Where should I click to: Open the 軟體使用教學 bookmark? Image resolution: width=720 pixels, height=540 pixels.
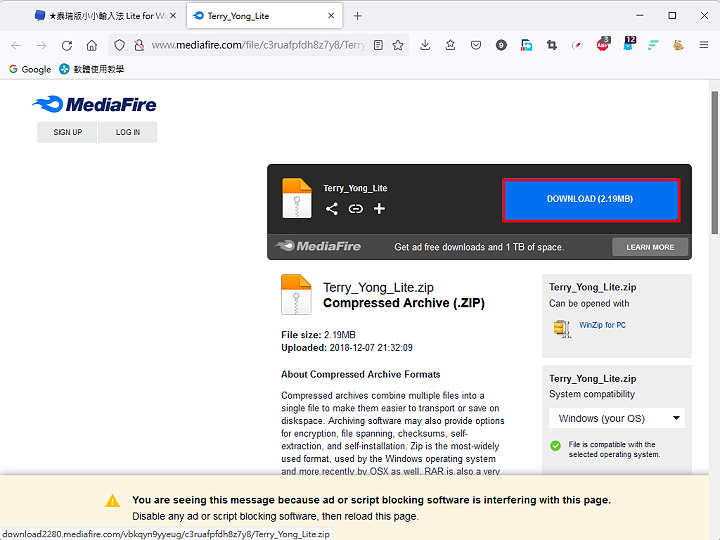point(92,69)
